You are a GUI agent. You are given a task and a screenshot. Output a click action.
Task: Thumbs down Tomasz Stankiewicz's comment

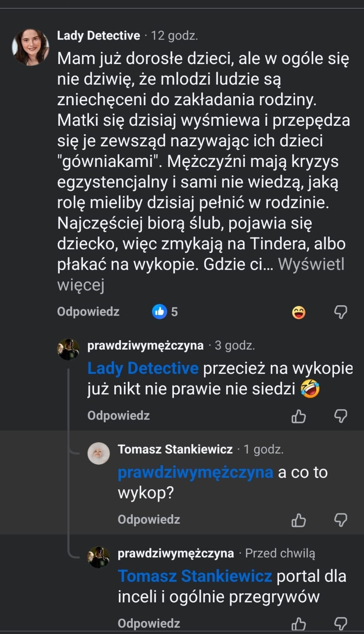tap(340, 520)
